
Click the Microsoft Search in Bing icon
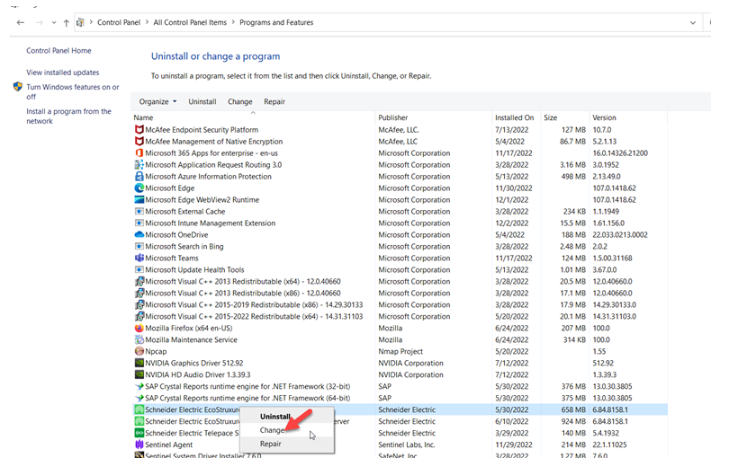(139, 246)
